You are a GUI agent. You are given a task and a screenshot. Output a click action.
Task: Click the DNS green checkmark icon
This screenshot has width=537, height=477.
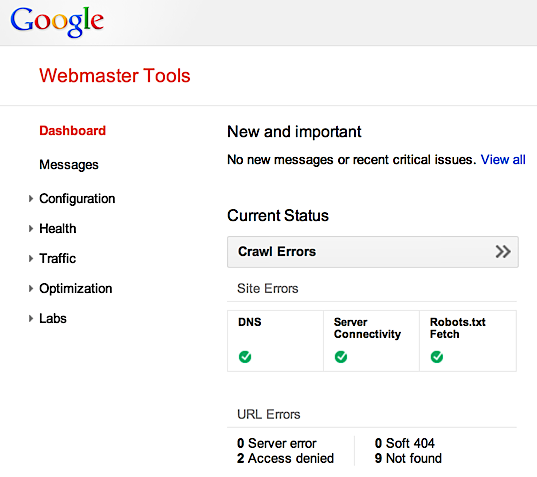(x=245, y=357)
